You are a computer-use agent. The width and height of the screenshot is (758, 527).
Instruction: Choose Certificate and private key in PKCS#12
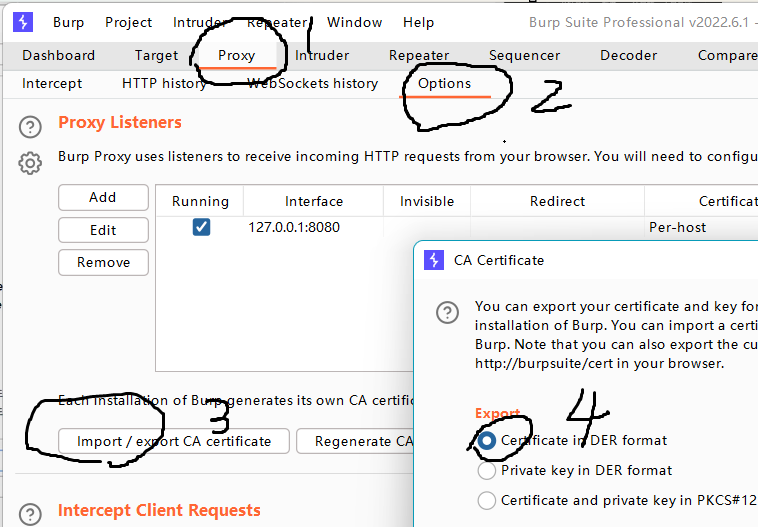click(486, 500)
